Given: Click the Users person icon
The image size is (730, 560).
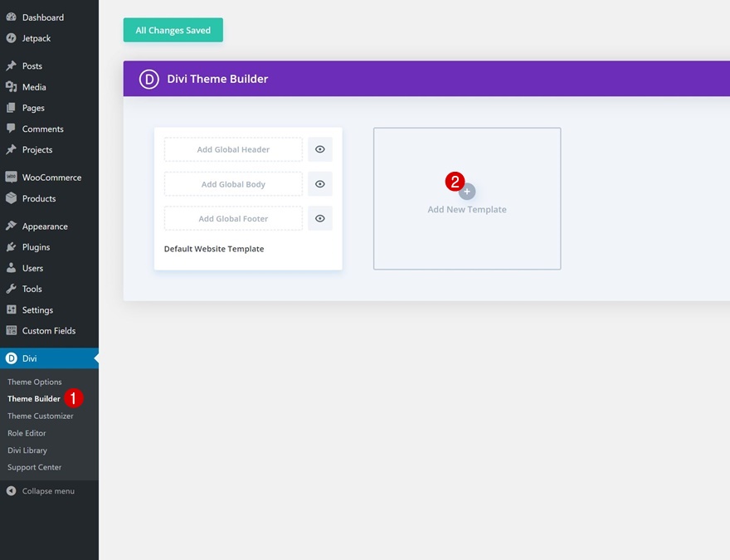Looking at the screenshot, I should 11,268.
